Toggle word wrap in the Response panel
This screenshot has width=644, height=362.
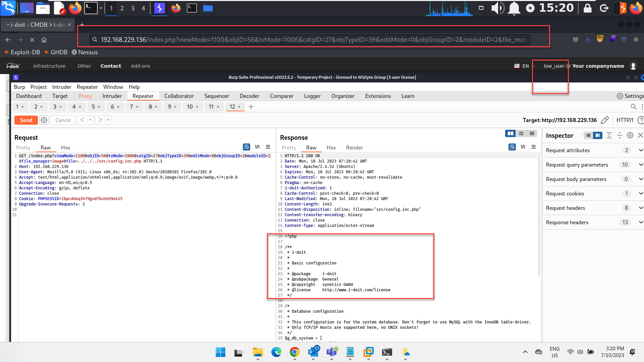[x=512, y=147]
